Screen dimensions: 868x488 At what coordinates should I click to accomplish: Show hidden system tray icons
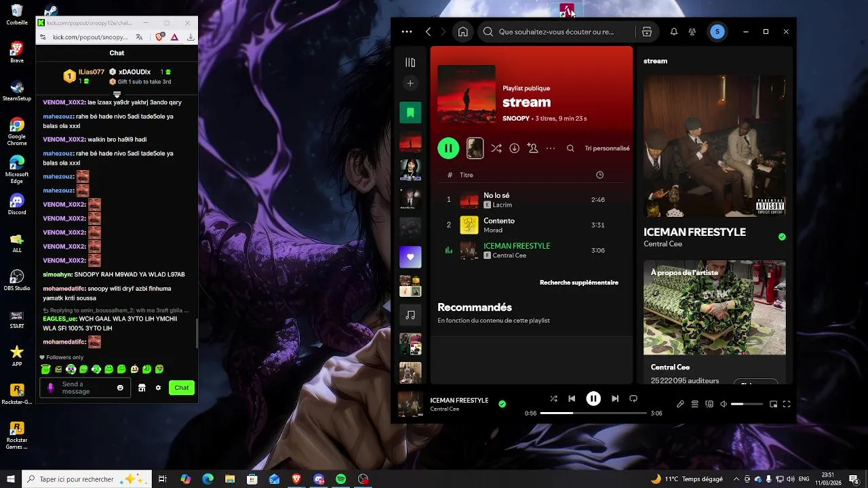[736, 479]
